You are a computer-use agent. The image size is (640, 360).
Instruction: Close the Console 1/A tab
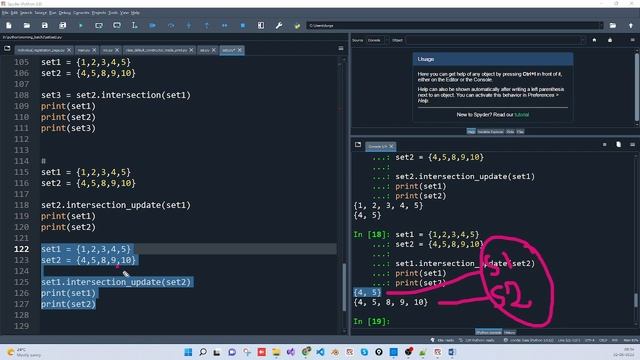pyautogui.click(x=391, y=147)
